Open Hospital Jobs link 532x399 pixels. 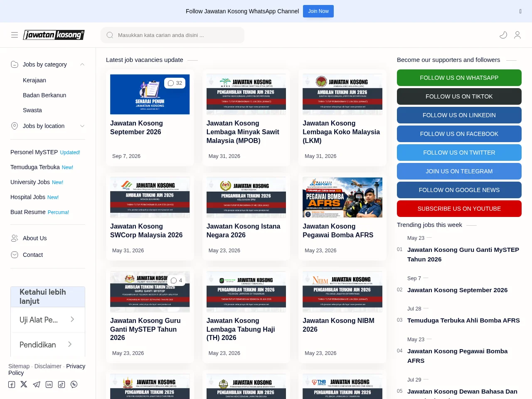coord(28,197)
